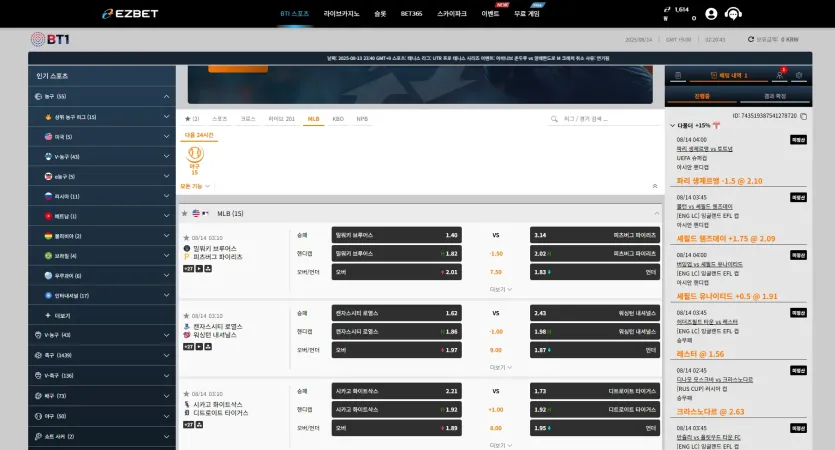Bet over 7.50 at 2.01
Screen dimensions: 835x450
click(396, 272)
